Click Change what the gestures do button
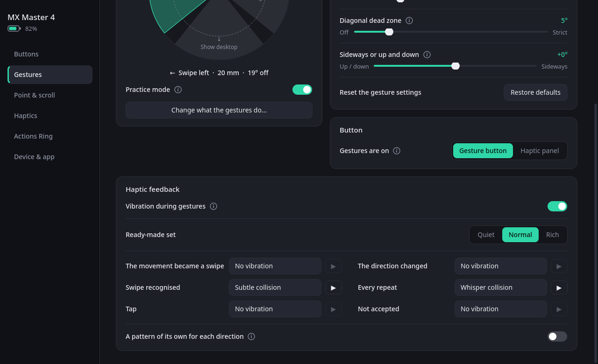598x364 pixels. pos(219,110)
